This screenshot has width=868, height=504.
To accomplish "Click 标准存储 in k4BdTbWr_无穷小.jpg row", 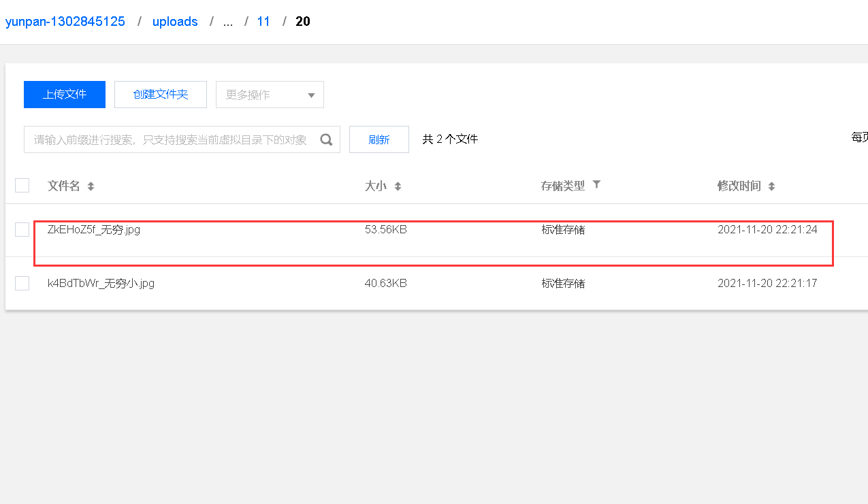I will point(563,283).
